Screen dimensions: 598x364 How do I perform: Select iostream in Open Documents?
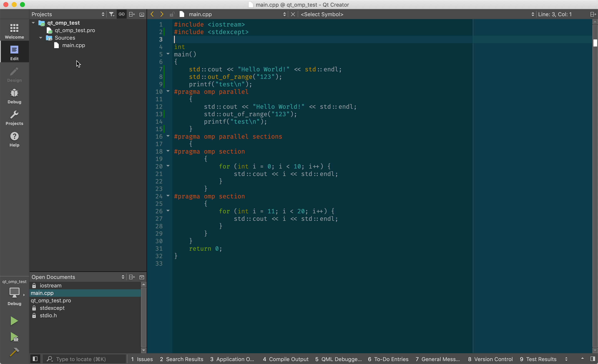click(85, 285)
